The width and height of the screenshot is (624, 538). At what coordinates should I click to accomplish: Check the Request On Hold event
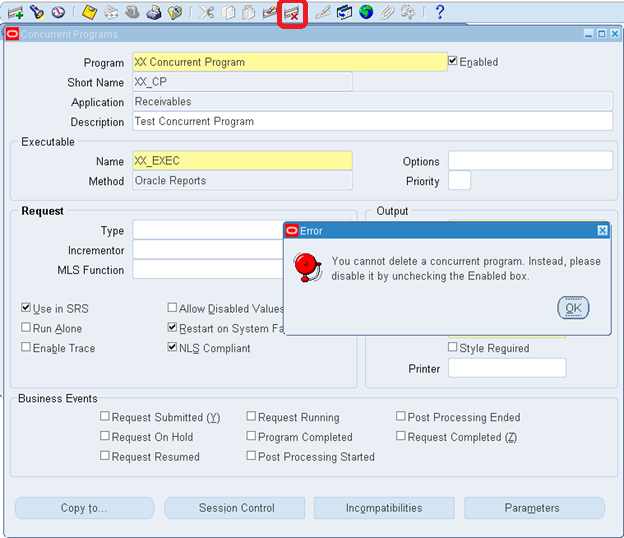pyautogui.click(x=105, y=436)
